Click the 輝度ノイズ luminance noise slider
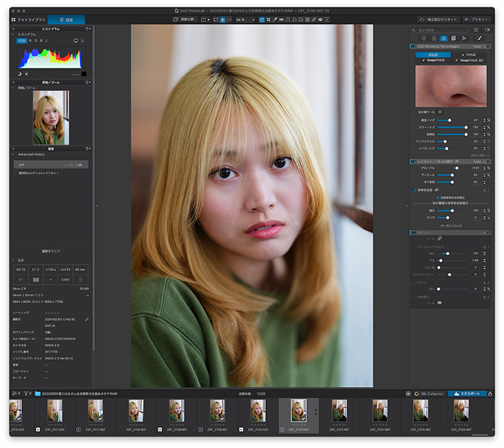The width and height of the screenshot is (504, 448). [x=450, y=120]
